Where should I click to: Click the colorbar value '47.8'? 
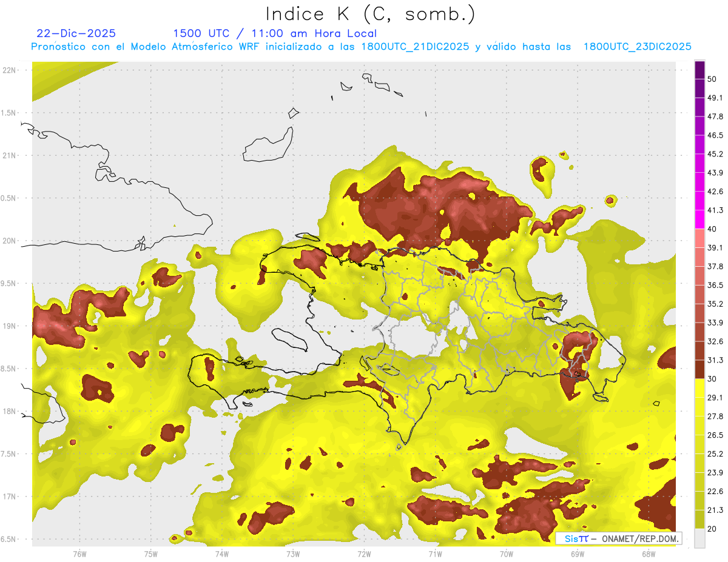[715, 116]
